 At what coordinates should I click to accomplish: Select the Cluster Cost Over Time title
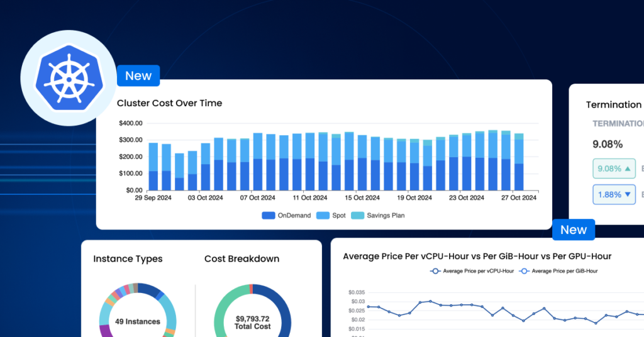pyautogui.click(x=169, y=103)
